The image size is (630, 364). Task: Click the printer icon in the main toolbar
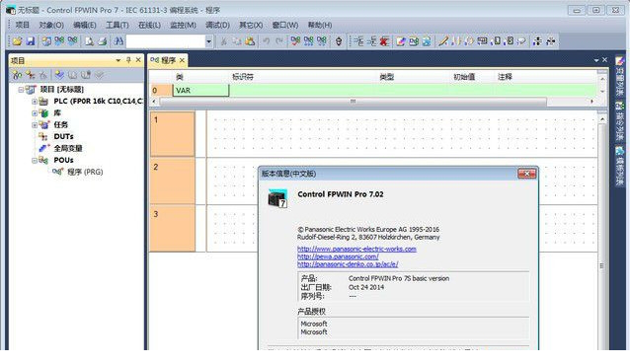point(103,40)
